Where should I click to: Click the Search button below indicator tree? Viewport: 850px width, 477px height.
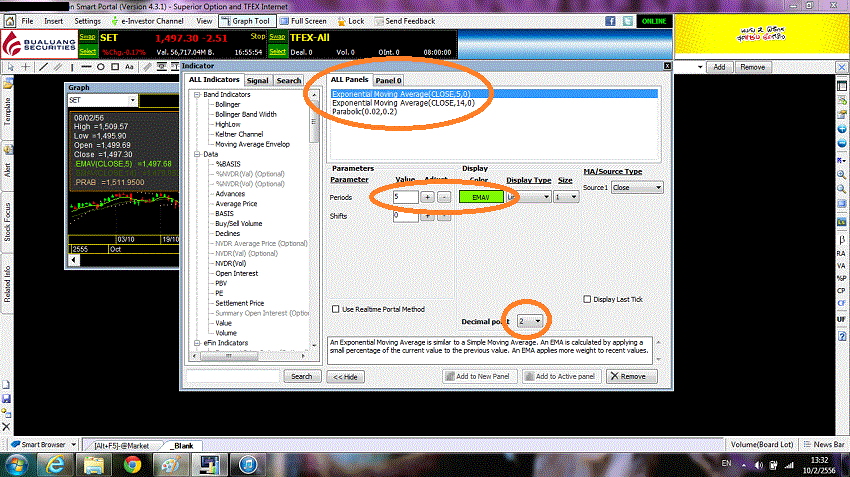click(302, 376)
